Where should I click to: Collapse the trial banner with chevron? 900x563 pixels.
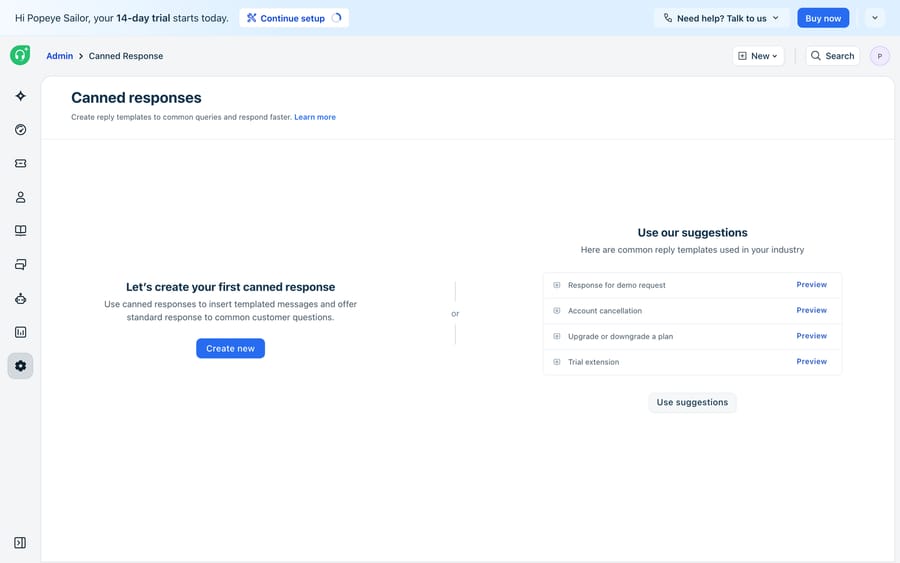[x=875, y=18]
